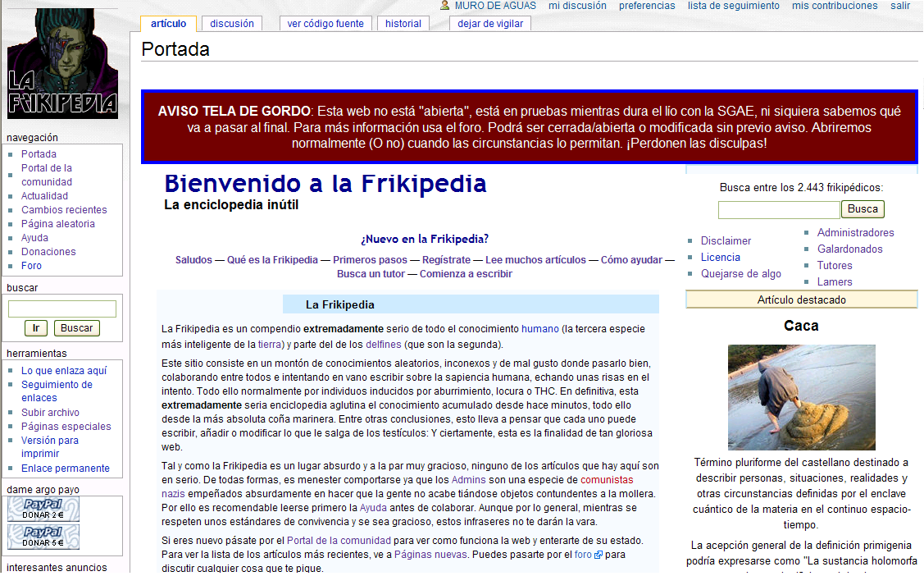
Task: Select the historial tab
Action: pyautogui.click(x=403, y=24)
